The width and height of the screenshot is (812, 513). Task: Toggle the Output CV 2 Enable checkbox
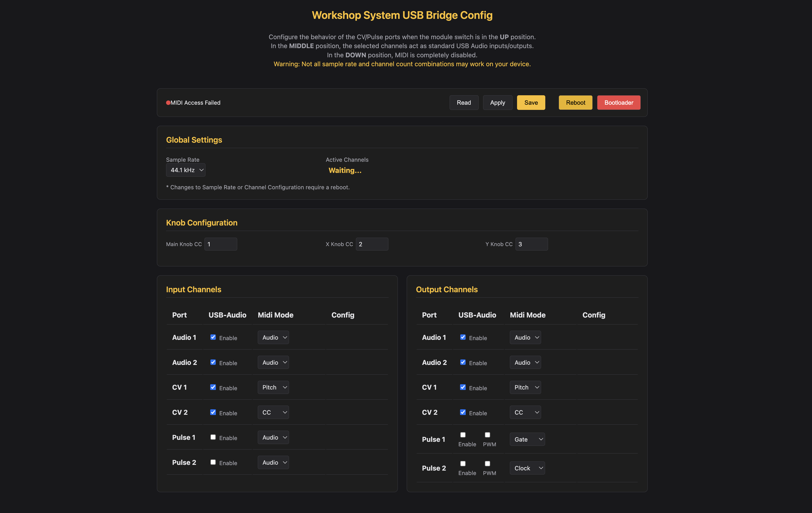click(x=463, y=412)
